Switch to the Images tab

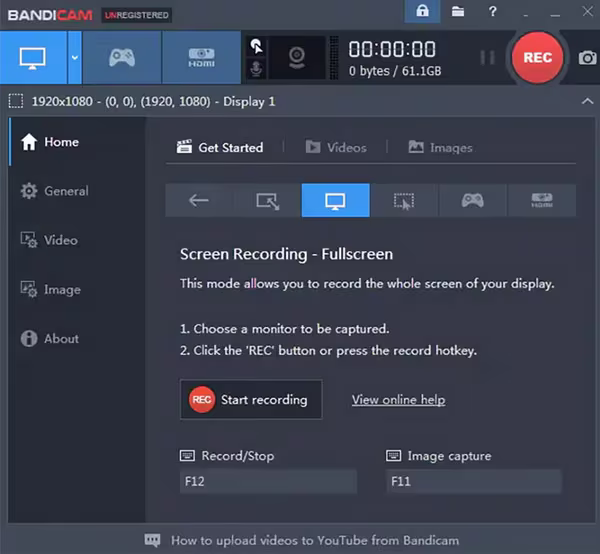440,147
